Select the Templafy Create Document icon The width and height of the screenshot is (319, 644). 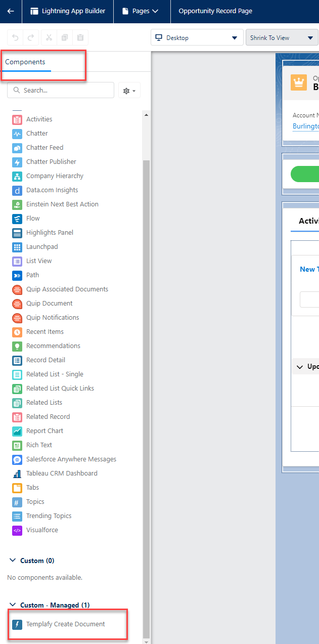(x=17, y=624)
